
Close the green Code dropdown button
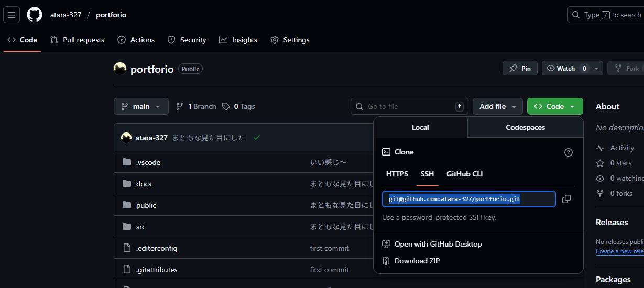[555, 106]
